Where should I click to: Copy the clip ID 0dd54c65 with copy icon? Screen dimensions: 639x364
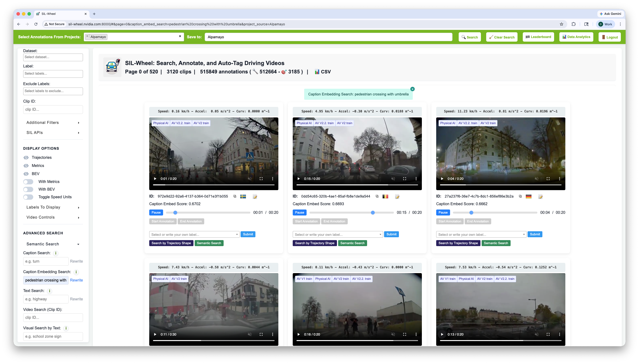377,197
